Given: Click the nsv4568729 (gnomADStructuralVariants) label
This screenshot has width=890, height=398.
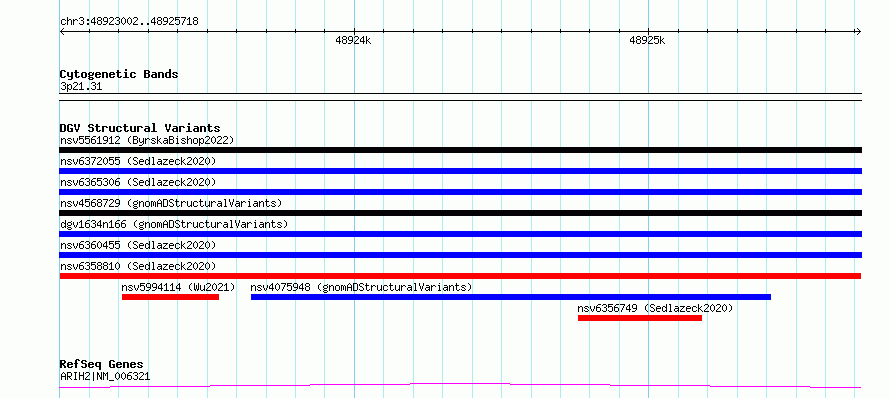Looking at the screenshot, I should click(171, 203).
